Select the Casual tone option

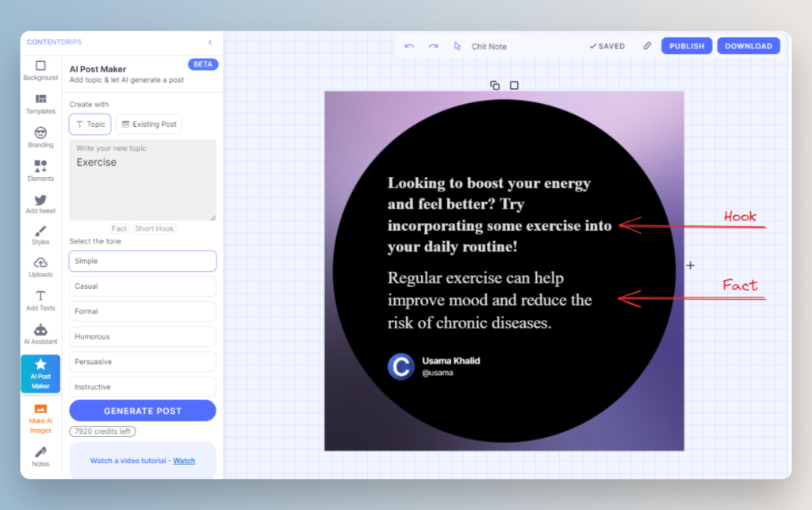tap(143, 286)
